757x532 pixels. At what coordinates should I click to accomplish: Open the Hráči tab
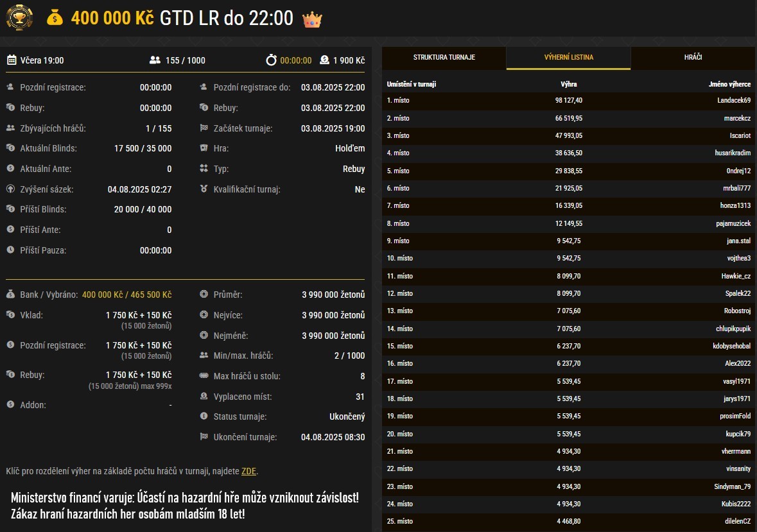tap(693, 58)
